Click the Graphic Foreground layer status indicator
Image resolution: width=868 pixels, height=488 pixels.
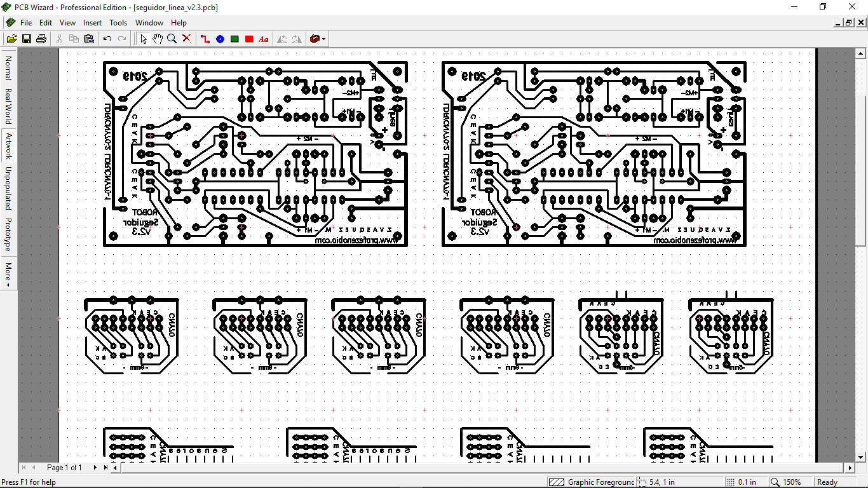pyautogui.click(x=591, y=482)
